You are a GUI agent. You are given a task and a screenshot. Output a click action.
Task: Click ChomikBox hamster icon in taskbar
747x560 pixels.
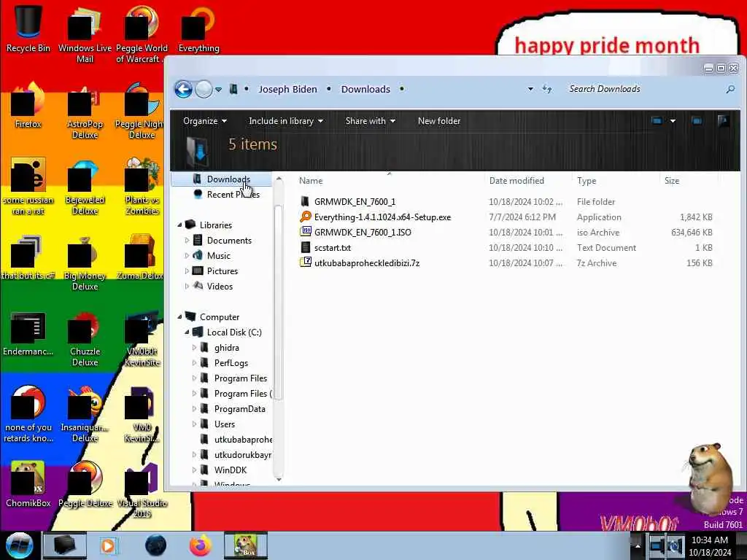(246, 545)
